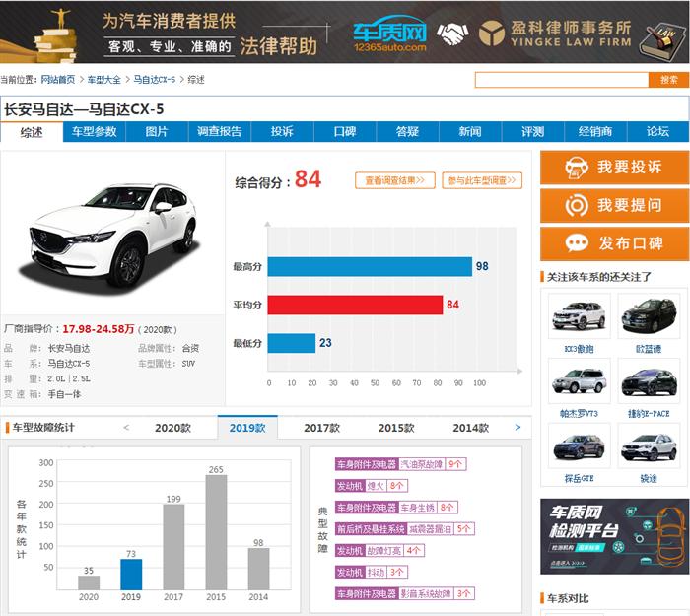Click the 欧蓝德 text link

[x=649, y=349]
